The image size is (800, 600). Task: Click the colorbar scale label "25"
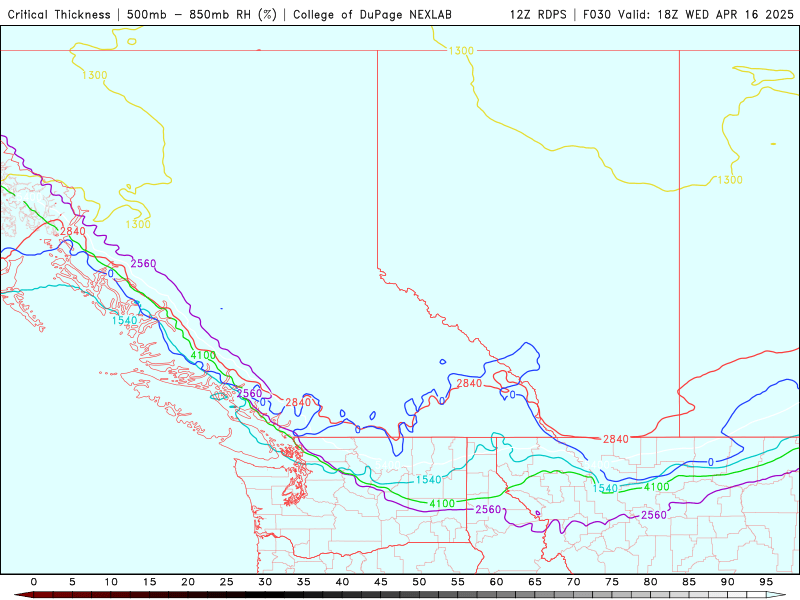227,582
